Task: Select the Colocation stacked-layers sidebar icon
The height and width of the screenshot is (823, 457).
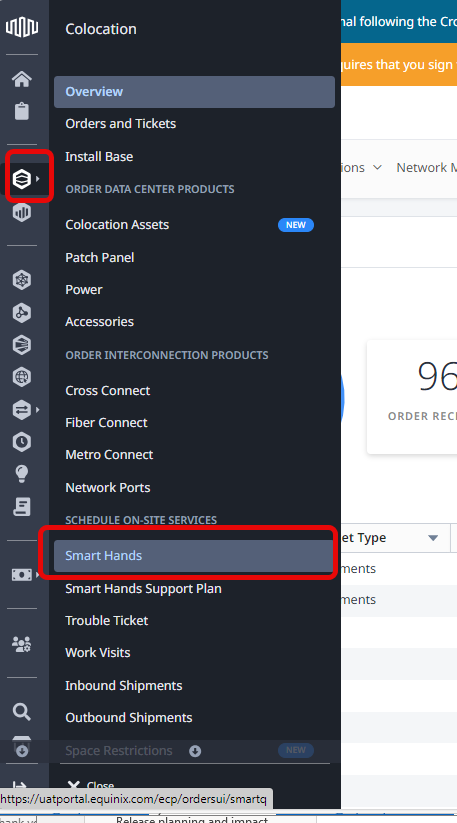Action: [22, 180]
